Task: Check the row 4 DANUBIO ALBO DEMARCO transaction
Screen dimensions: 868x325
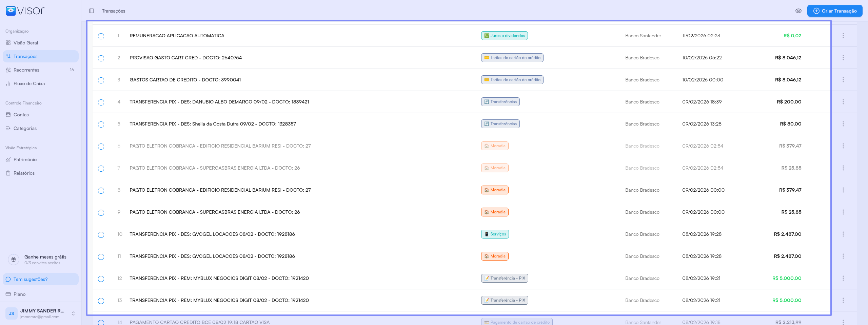Action: [101, 102]
